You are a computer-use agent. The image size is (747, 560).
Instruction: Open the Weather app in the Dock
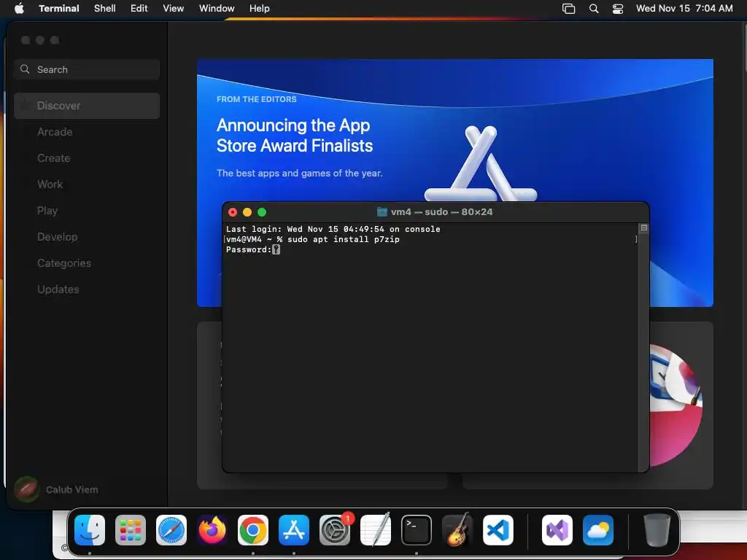pos(598,530)
